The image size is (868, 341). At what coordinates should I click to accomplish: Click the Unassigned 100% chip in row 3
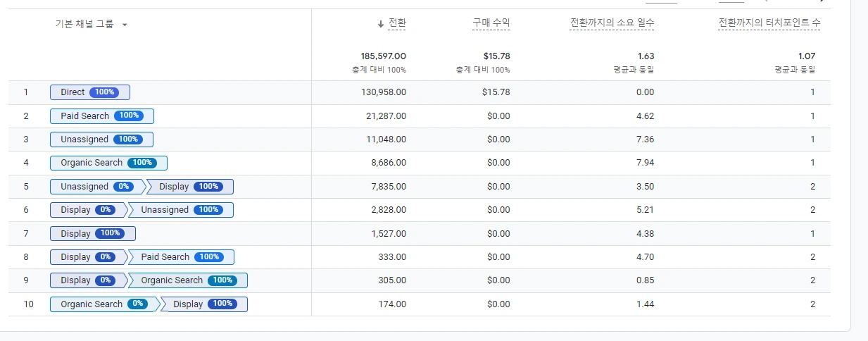[101, 139]
